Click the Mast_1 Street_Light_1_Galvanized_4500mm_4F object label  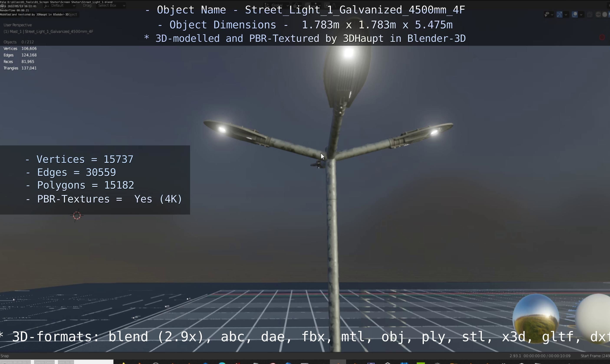click(x=48, y=31)
